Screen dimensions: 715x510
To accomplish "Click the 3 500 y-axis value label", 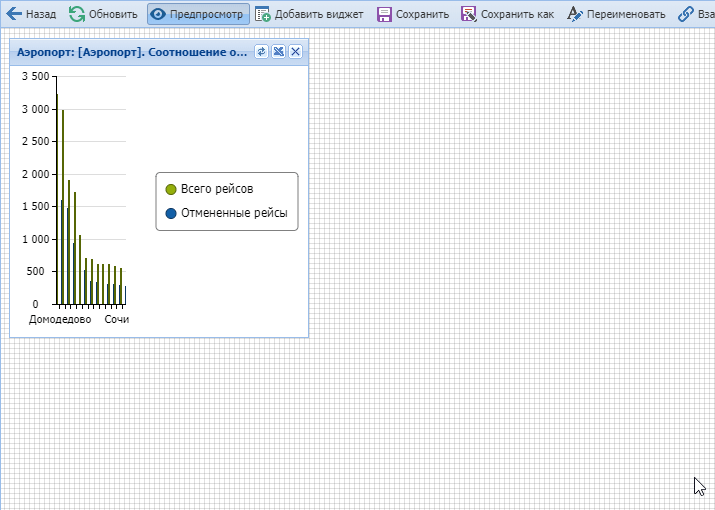I will pyautogui.click(x=34, y=76).
